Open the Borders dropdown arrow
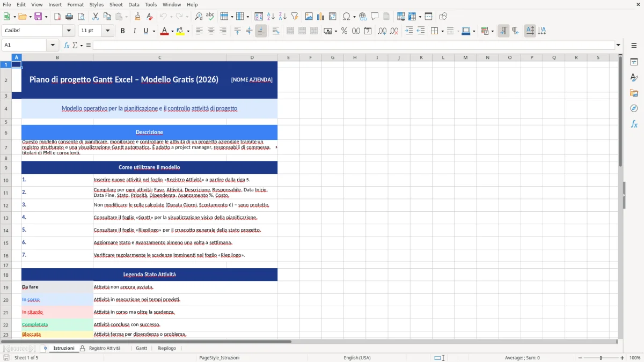The image size is (644, 362). [442, 31]
